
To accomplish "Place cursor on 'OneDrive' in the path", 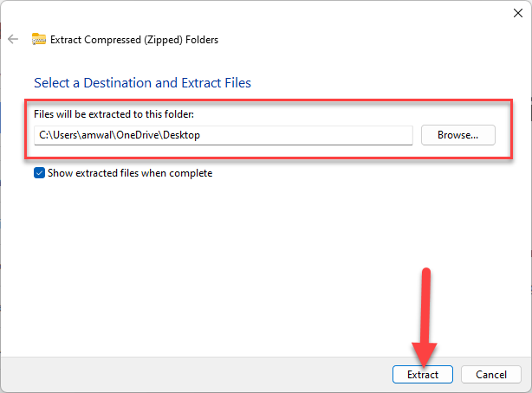I will tap(138, 135).
